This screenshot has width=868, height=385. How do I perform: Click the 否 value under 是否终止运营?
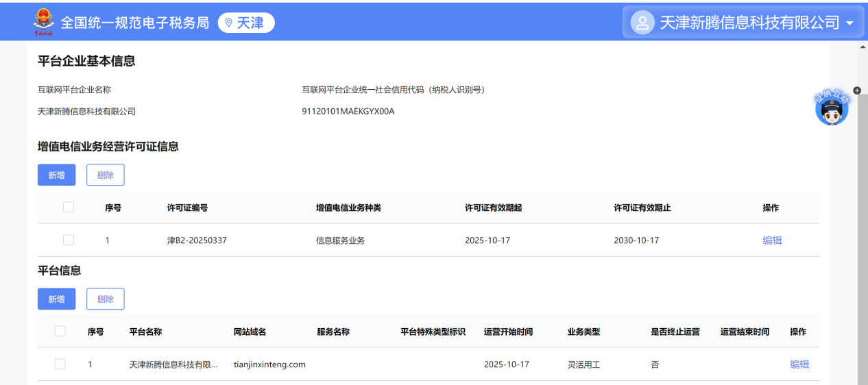click(x=655, y=364)
